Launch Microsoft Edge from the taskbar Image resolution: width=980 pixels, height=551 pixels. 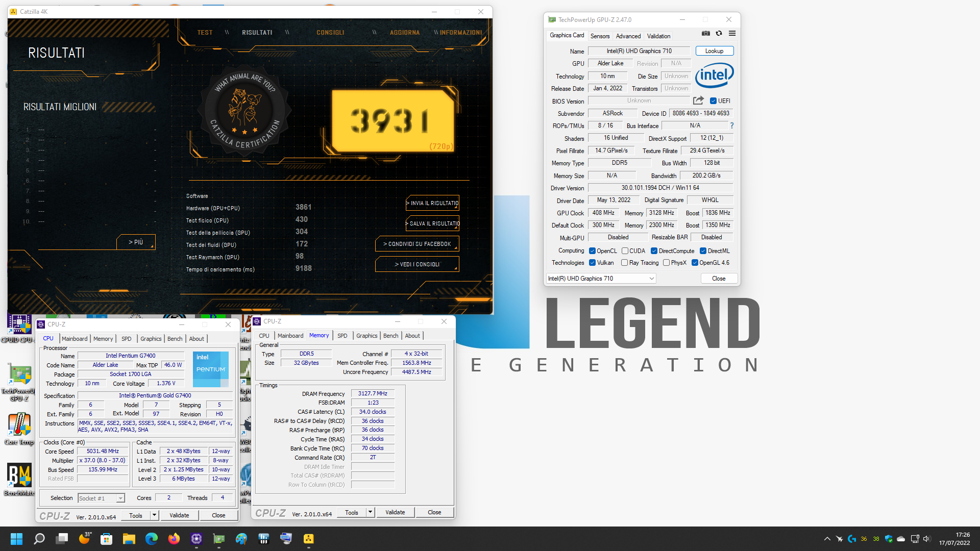151,539
